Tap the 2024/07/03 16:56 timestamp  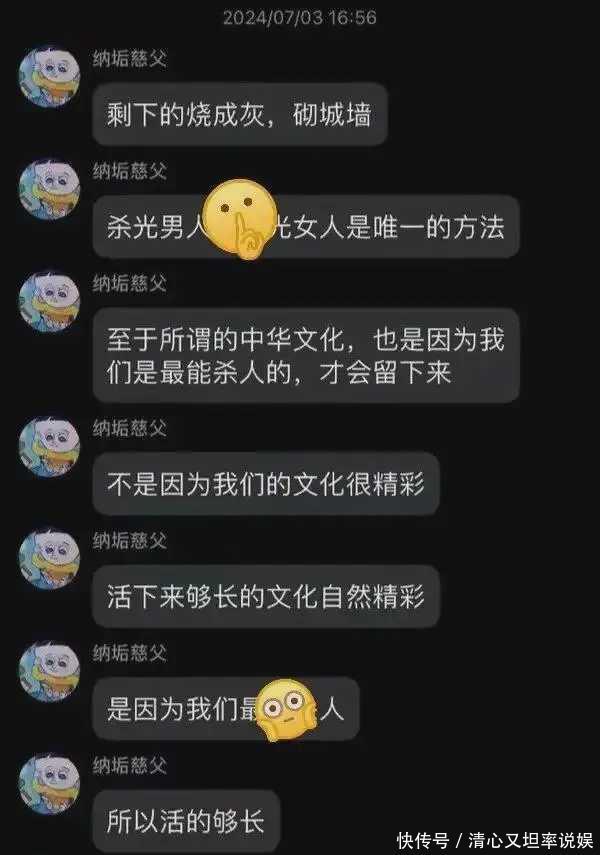point(299,17)
